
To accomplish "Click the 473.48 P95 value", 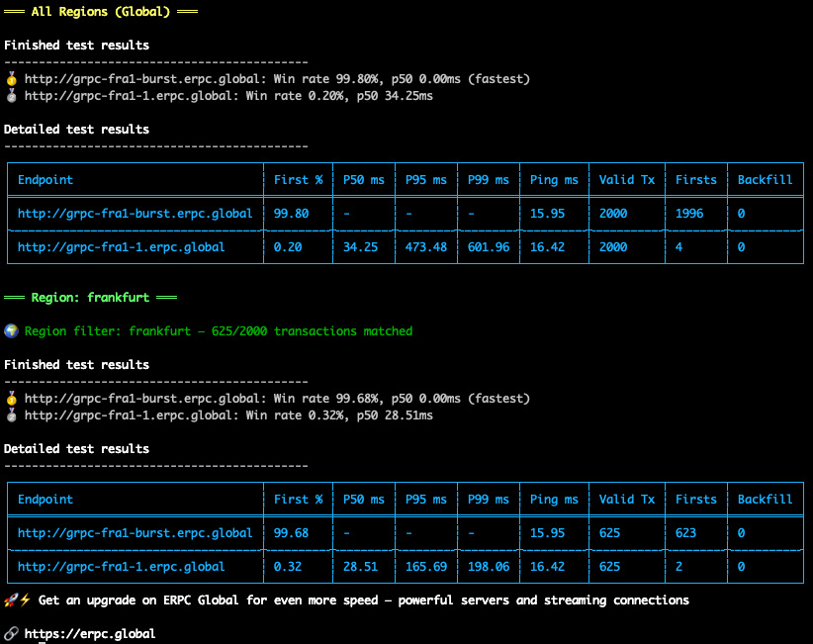I will [425, 247].
